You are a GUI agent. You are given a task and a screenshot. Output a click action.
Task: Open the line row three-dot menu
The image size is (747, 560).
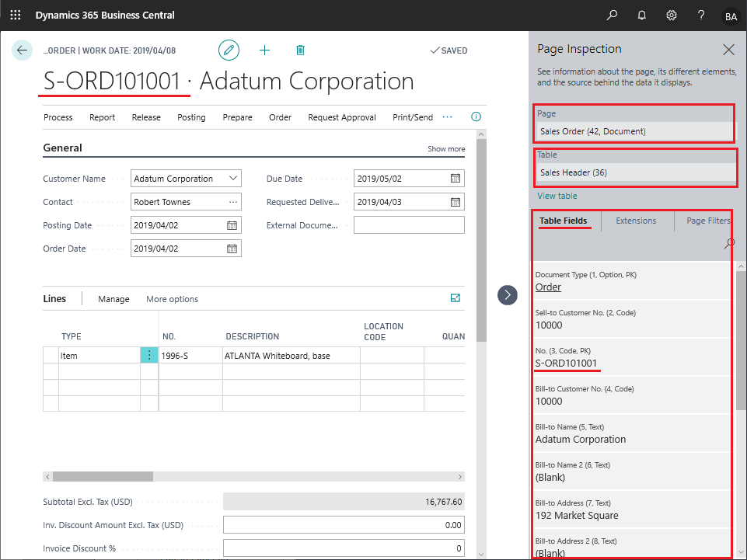[149, 355]
